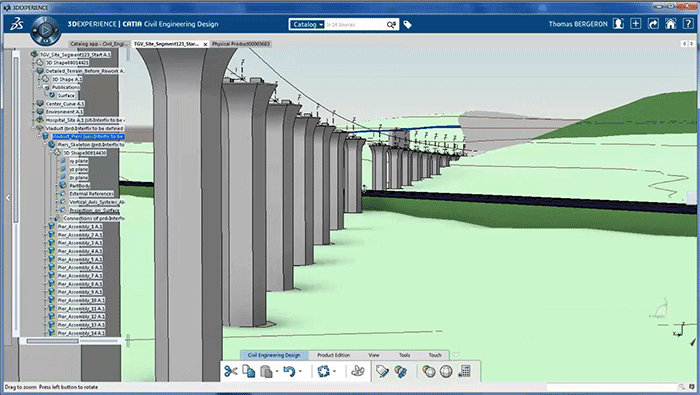Click the compass play button at the top left
This screenshot has width=700, height=395.
[45, 30]
